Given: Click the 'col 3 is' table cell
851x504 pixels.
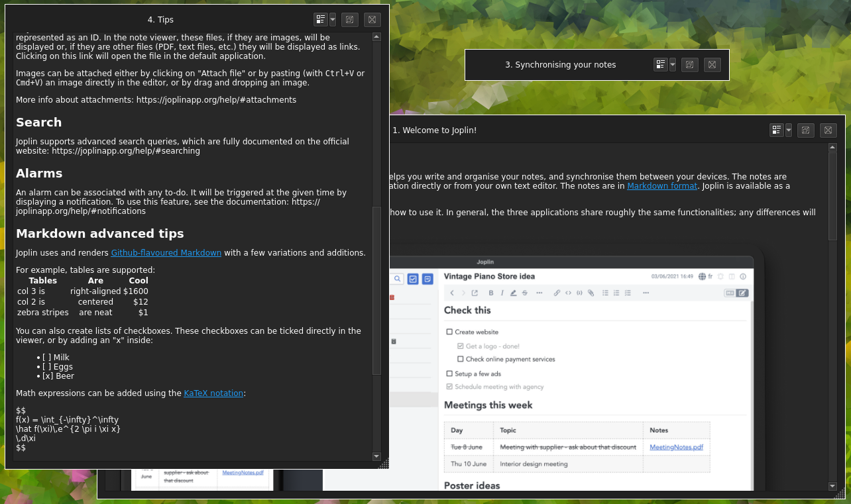Looking at the screenshot, I should 31,291.
